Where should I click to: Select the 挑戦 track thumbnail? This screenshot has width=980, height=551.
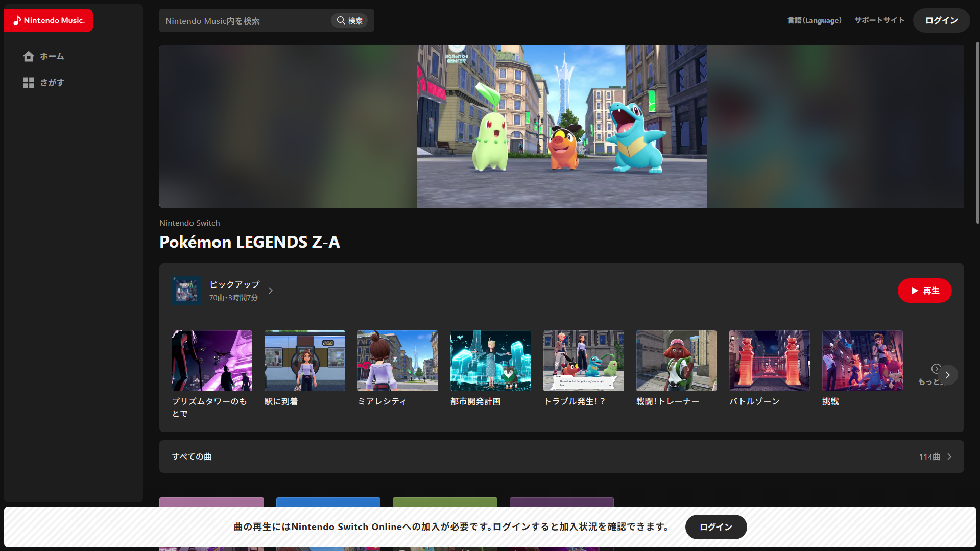[863, 361]
